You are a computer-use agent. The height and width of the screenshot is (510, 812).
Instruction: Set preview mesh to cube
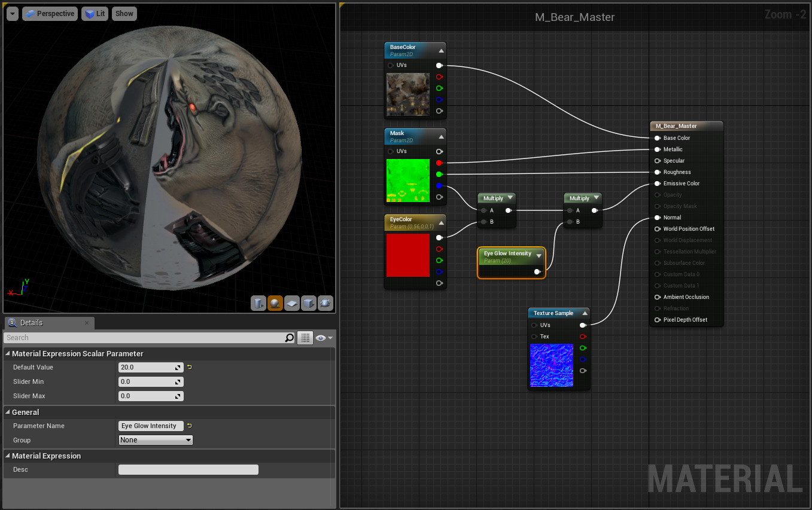point(309,303)
